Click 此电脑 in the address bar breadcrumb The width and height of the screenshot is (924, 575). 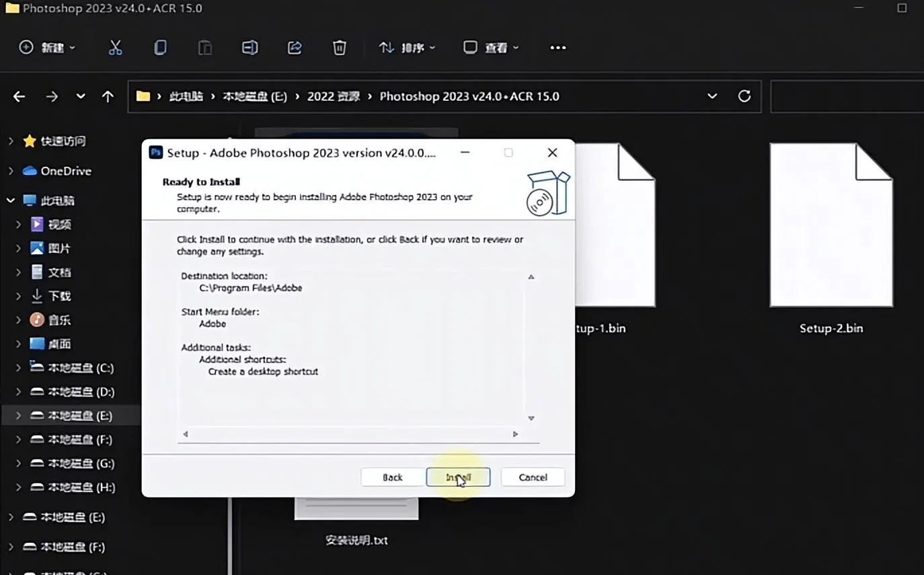(x=186, y=96)
